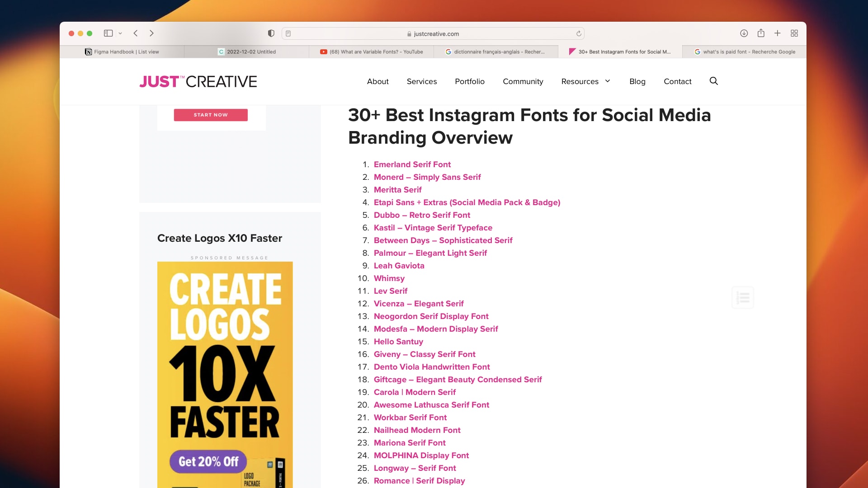Open the Share sheet icon
Viewport: 868px width, 488px height.
[761, 33]
